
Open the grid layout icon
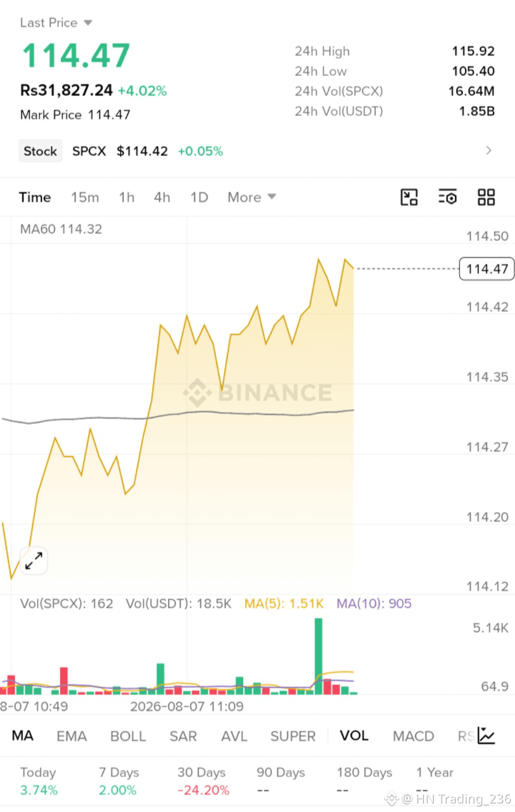pos(486,197)
